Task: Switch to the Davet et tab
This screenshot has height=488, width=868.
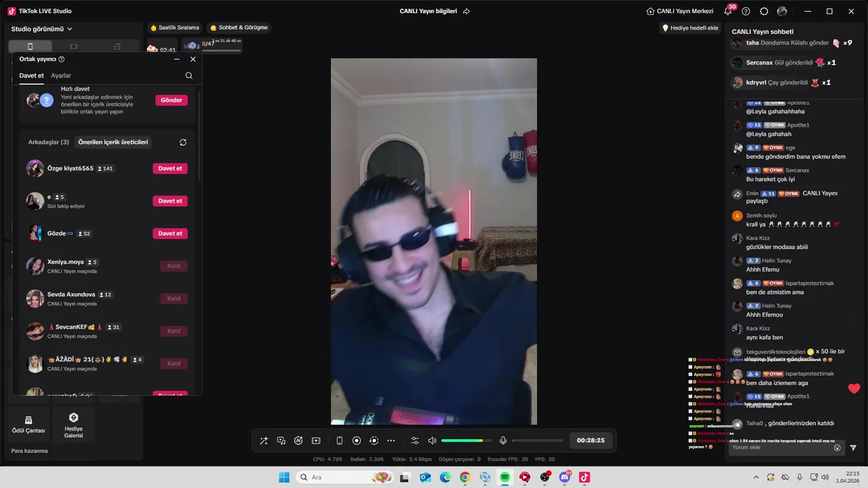Action: pyautogui.click(x=31, y=76)
